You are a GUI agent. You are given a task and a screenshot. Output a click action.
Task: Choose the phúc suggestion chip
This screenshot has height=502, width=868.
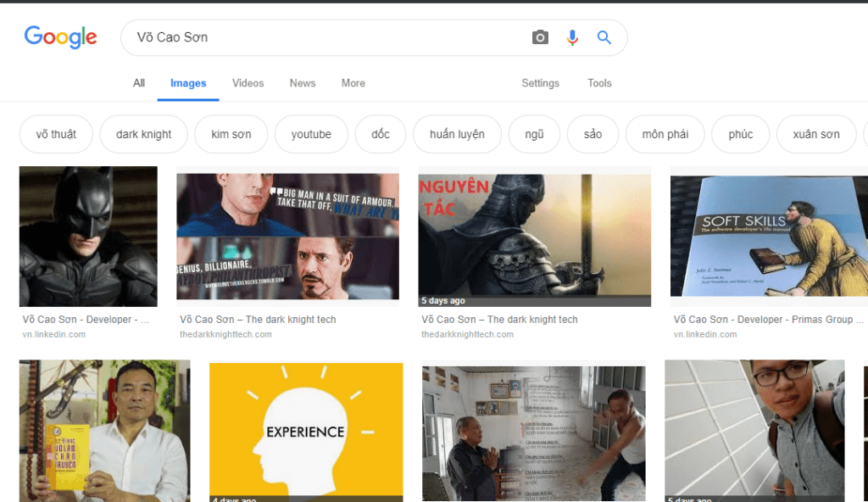741,134
